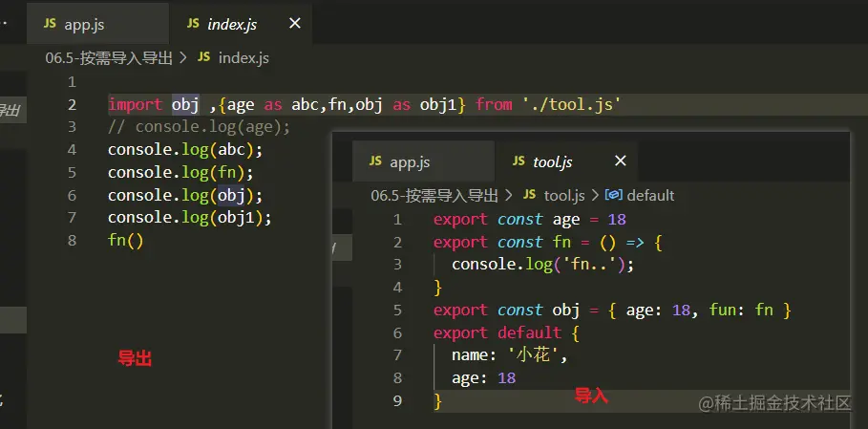868x429 pixels.
Task: Click the JS file icon on index.js tab
Action: pyautogui.click(x=193, y=24)
